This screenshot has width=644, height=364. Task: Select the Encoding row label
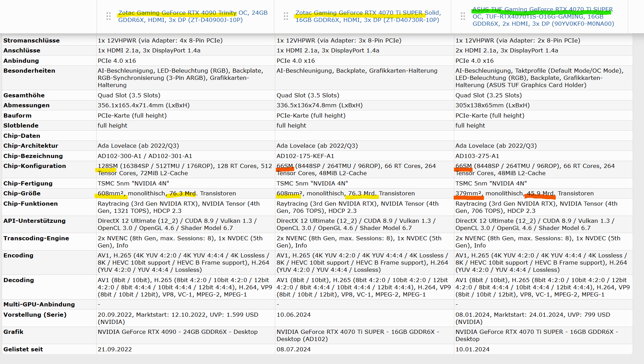18,255
